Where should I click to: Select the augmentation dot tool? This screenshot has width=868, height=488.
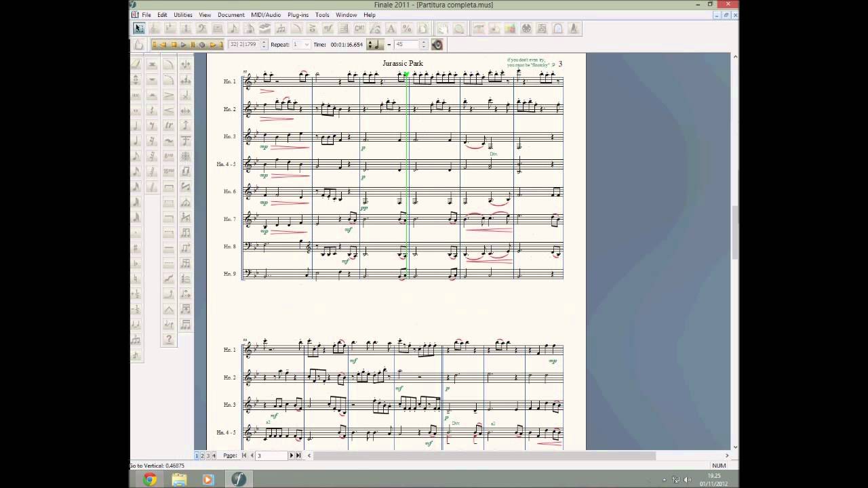(136, 233)
